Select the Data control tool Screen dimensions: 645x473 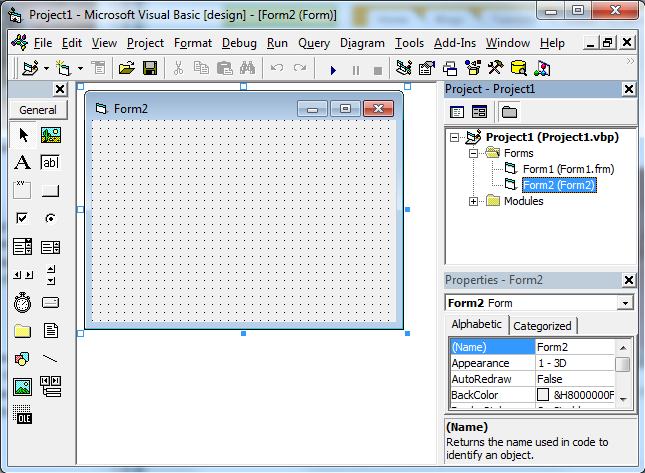tap(50, 387)
